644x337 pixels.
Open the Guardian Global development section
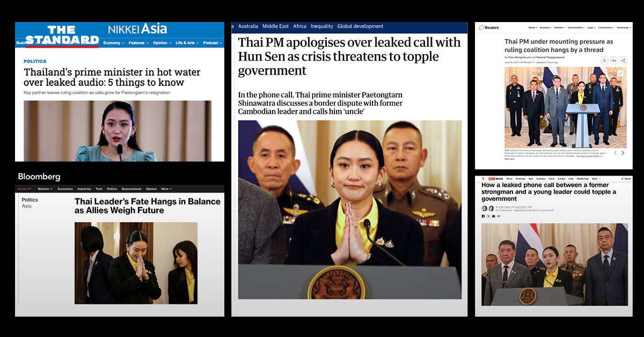360,26
